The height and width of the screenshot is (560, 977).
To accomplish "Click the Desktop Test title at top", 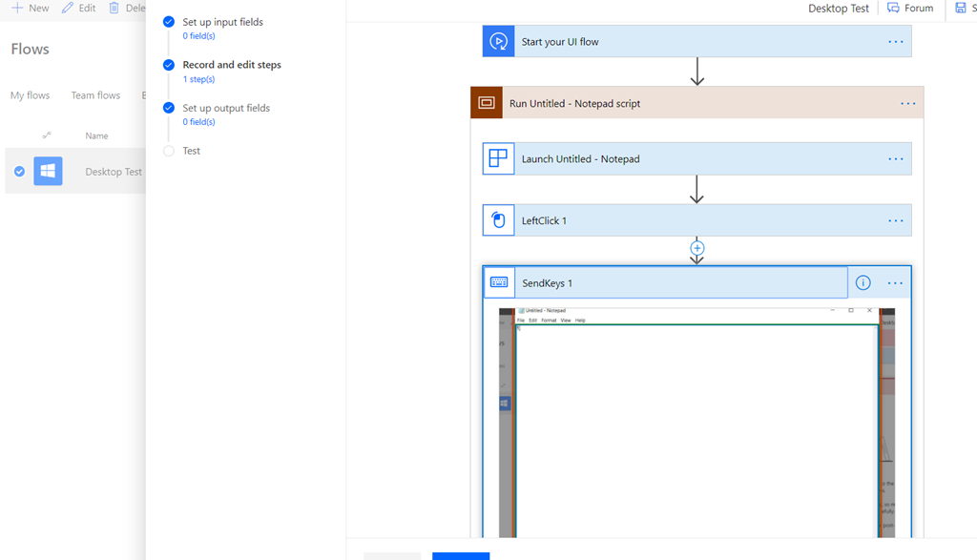I will pos(838,8).
